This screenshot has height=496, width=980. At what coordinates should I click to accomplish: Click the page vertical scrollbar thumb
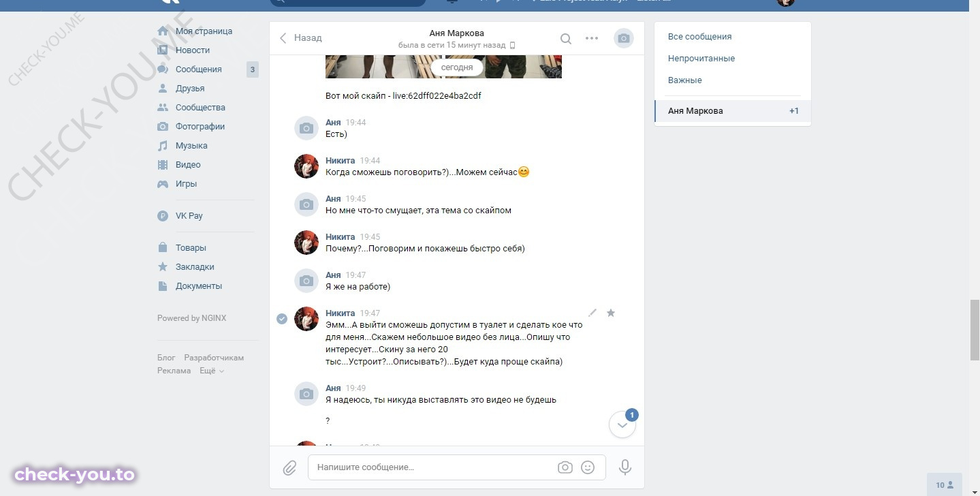pyautogui.click(x=975, y=330)
